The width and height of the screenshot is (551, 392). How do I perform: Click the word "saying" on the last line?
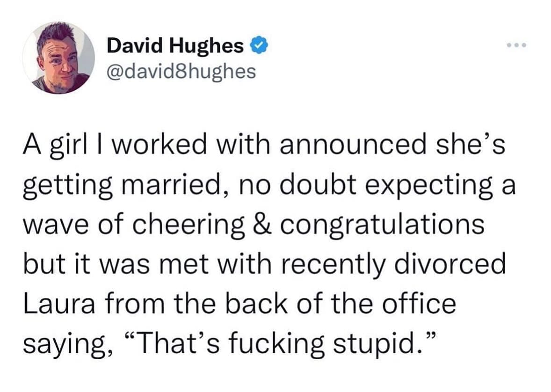(x=58, y=344)
